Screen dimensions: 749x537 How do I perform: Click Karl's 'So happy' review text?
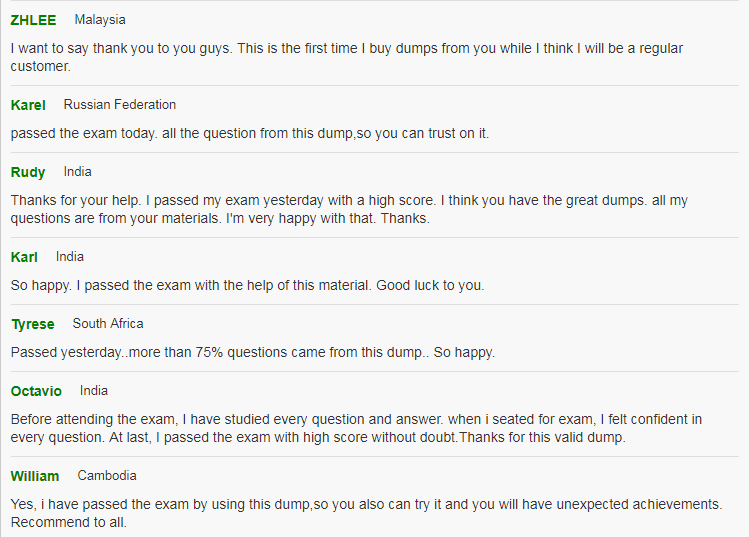(x=247, y=285)
